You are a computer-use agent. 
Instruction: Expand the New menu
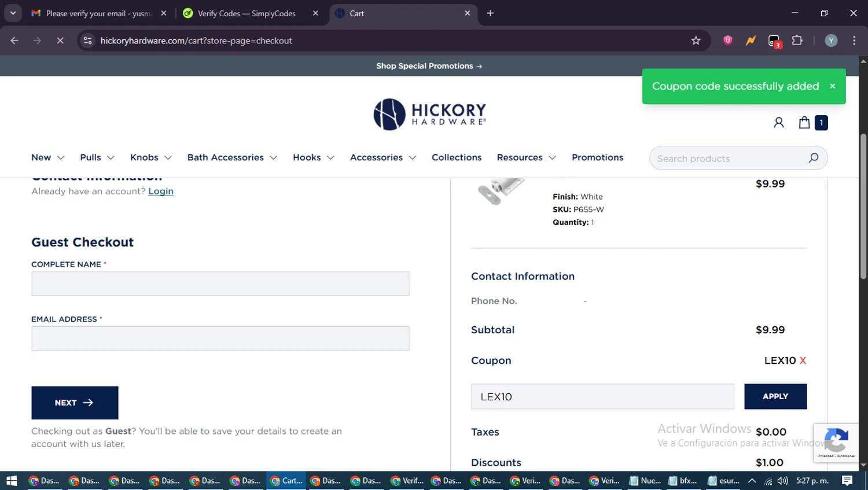pyautogui.click(x=48, y=157)
